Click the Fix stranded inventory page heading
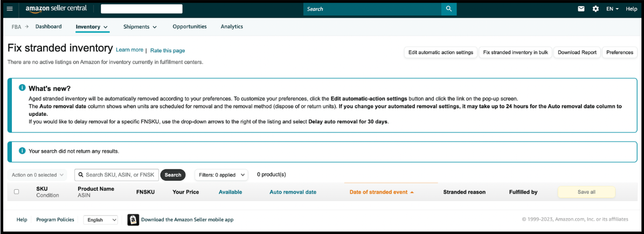This screenshot has height=234, width=644. tap(60, 47)
